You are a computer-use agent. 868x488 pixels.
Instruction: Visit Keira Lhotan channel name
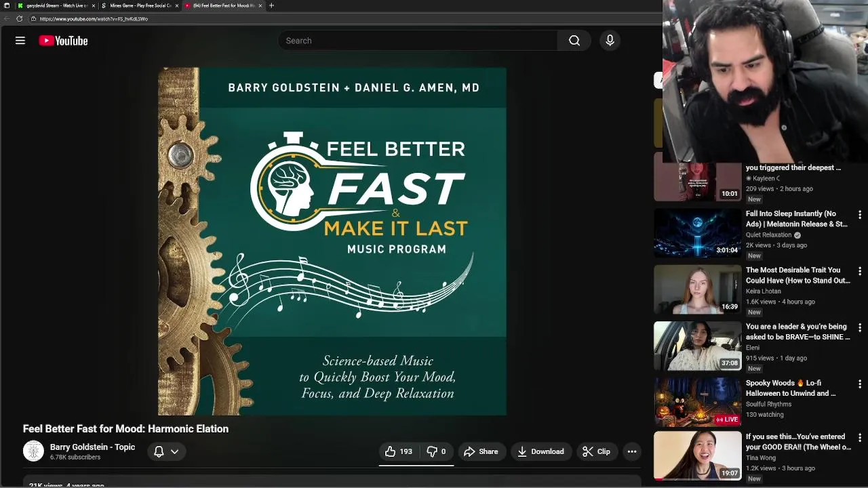(x=764, y=291)
